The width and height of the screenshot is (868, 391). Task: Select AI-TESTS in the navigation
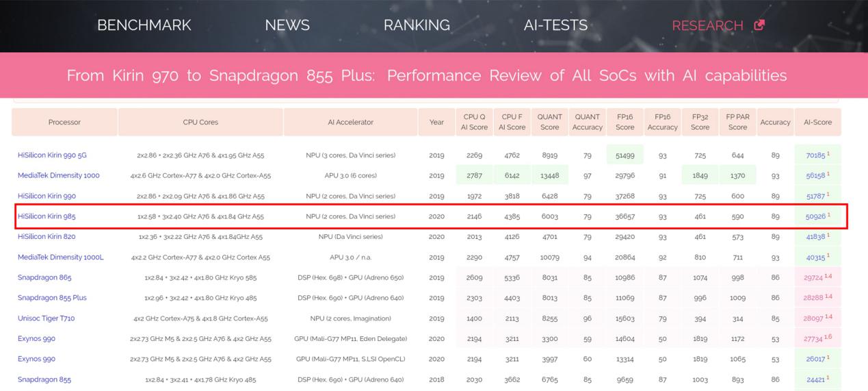(555, 25)
